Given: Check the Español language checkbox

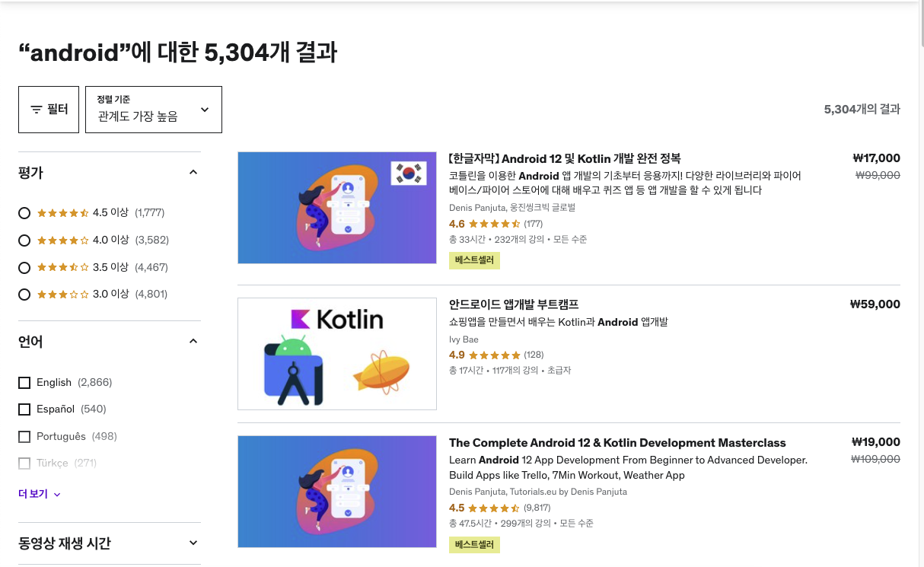Looking at the screenshot, I should (x=24, y=409).
